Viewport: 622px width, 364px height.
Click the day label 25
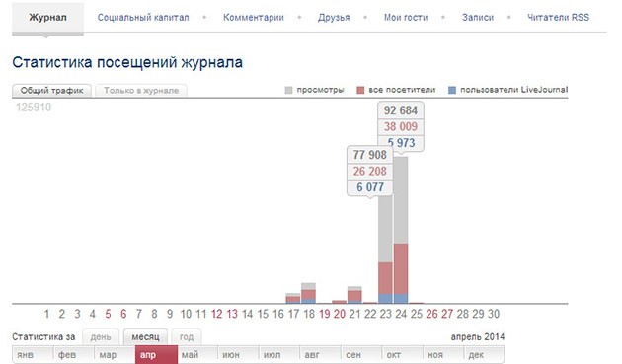tap(416, 314)
